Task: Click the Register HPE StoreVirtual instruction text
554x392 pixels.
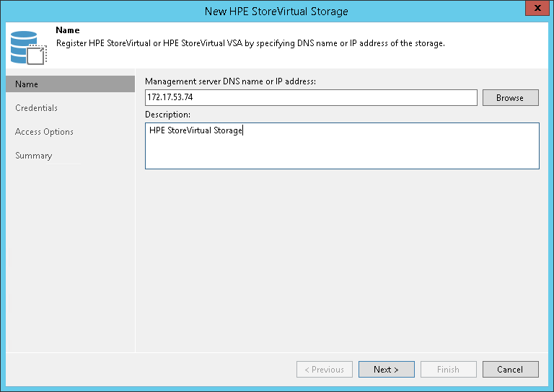Action: [250, 43]
